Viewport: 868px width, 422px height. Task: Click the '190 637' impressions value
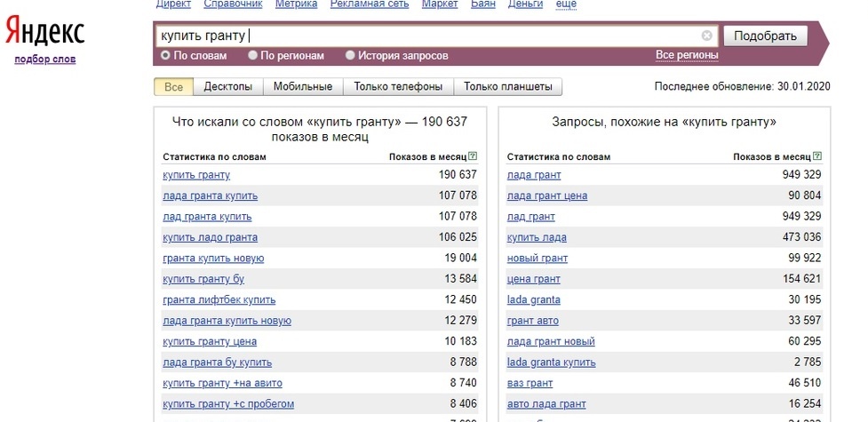tap(458, 175)
